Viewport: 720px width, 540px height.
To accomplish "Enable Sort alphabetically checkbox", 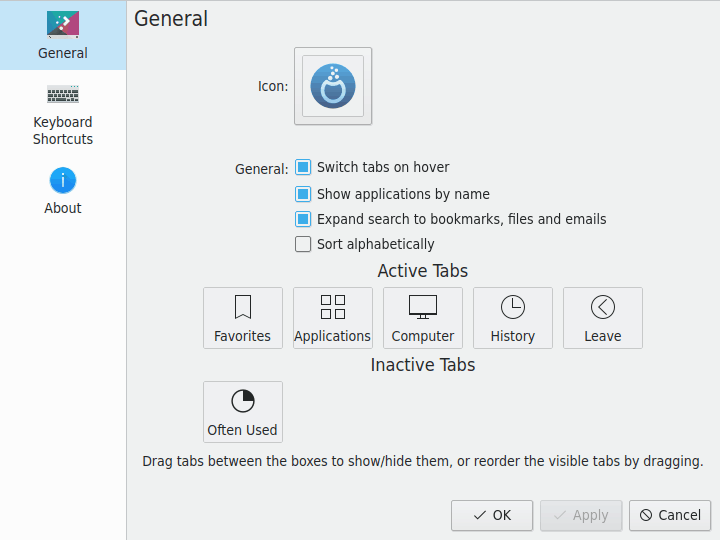I will point(303,244).
